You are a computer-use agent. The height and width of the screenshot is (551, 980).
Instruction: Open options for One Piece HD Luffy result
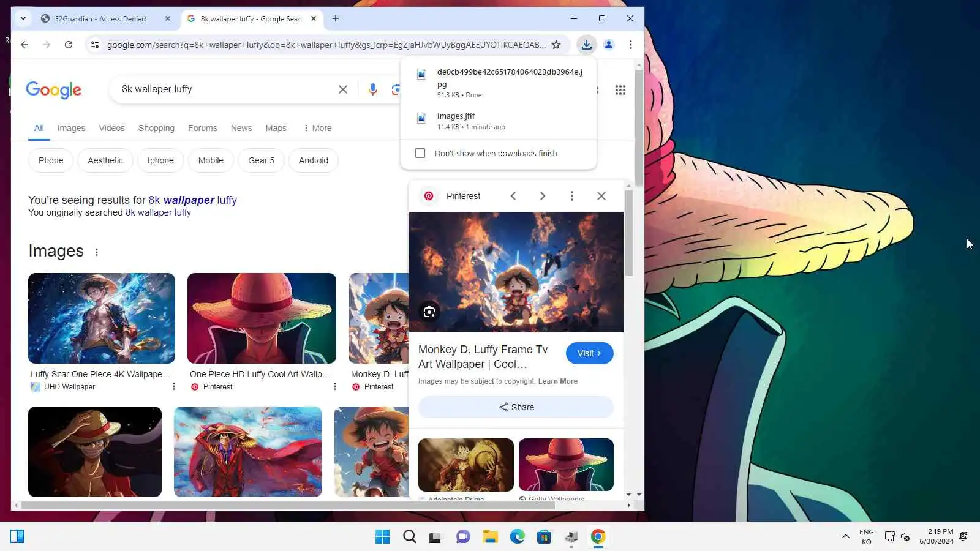pos(334,386)
